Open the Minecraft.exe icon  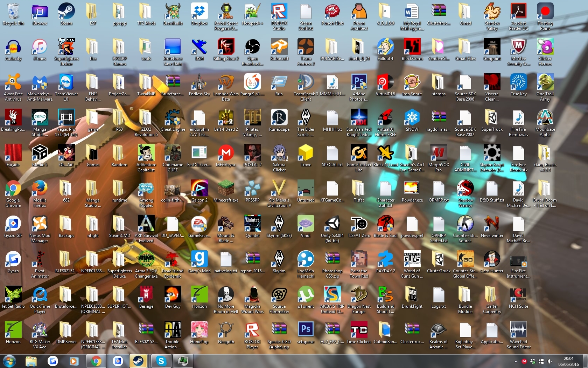click(x=226, y=191)
